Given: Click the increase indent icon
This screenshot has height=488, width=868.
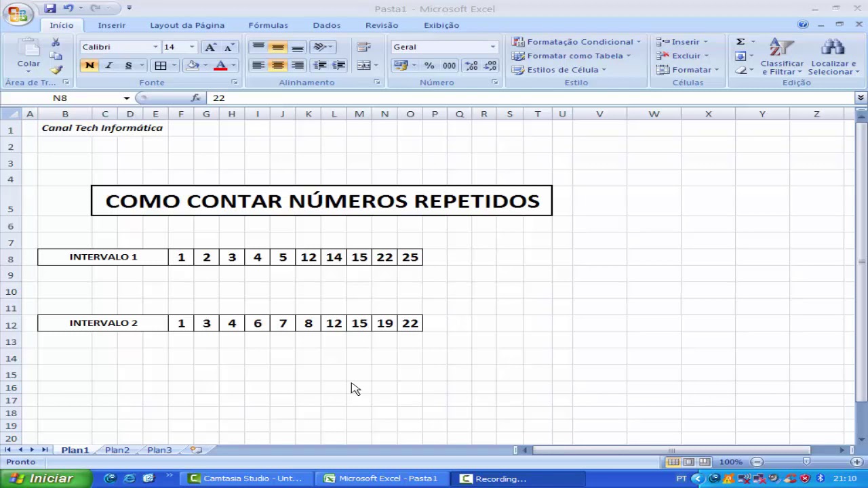Looking at the screenshot, I should (x=338, y=66).
